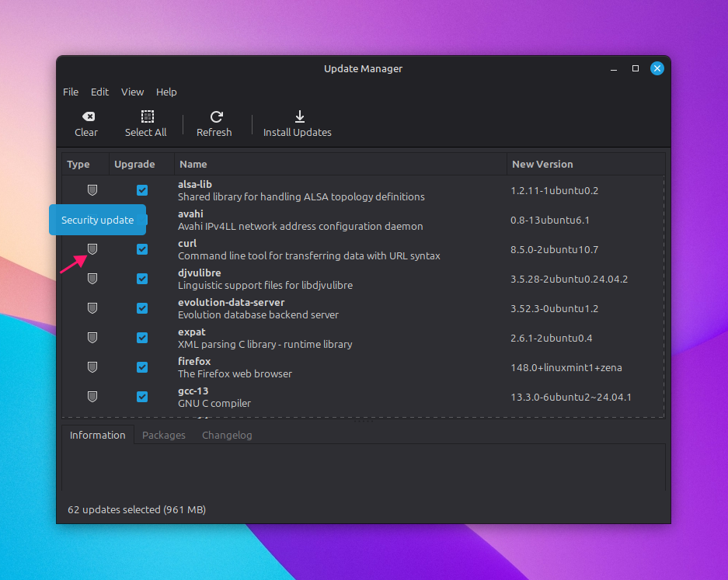
Task: Switch to the Changelog tab
Action: [227, 435]
